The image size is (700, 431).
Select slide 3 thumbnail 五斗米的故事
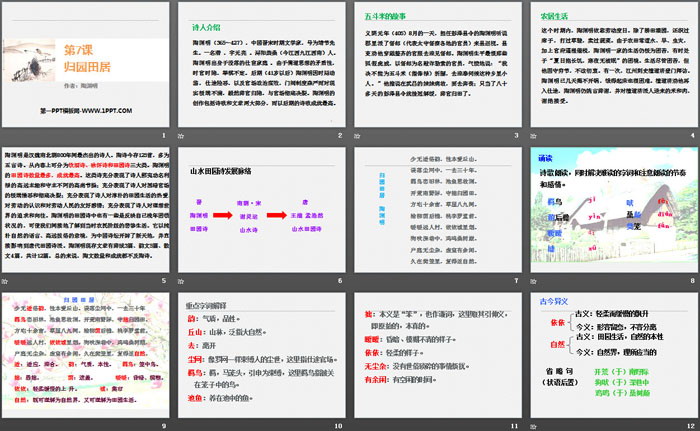click(438, 64)
